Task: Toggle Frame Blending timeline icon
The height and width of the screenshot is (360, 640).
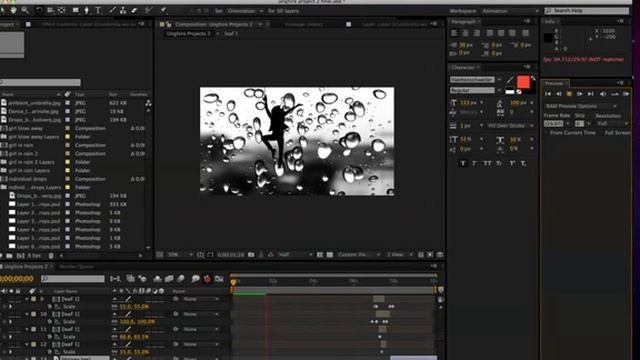Action: coord(169,279)
